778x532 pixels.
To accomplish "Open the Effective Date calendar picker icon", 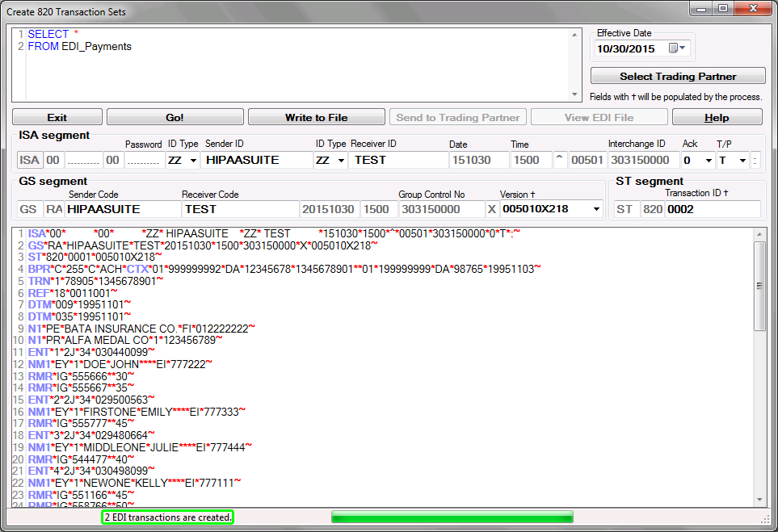I will [x=677, y=48].
